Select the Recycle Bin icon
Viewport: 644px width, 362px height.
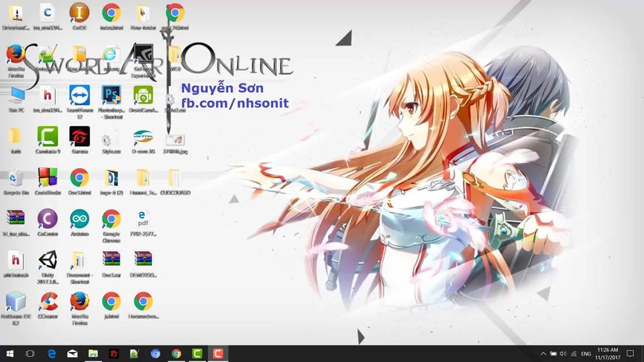point(16,177)
